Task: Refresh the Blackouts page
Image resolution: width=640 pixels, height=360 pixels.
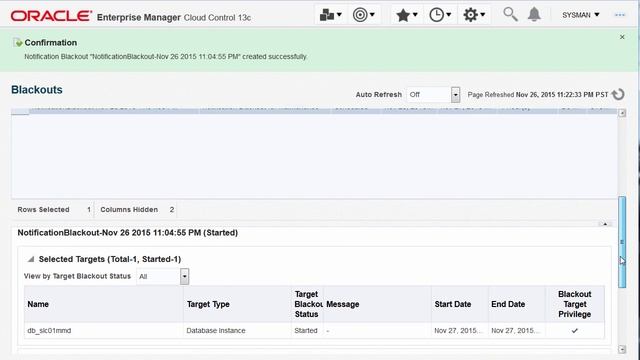Action: coord(618,94)
